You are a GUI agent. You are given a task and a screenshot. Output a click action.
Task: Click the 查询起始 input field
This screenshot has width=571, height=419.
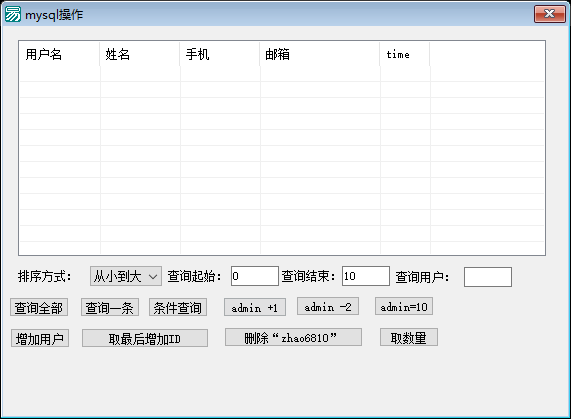point(255,276)
